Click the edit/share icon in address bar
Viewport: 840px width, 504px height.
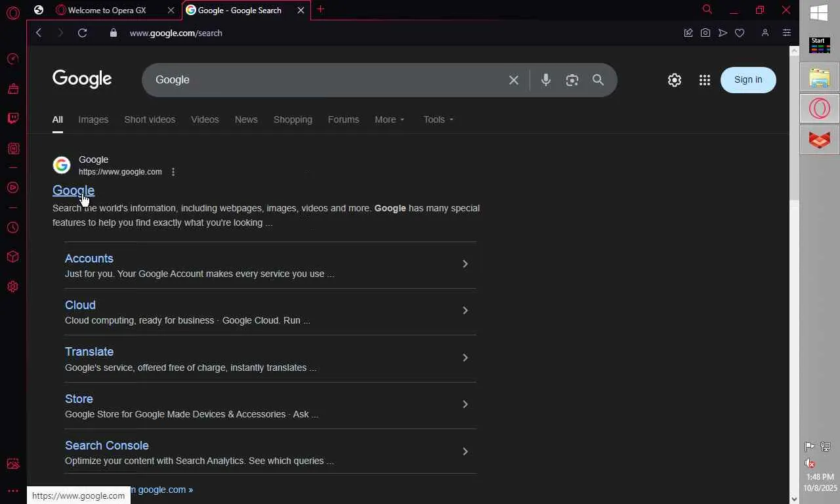[688, 33]
